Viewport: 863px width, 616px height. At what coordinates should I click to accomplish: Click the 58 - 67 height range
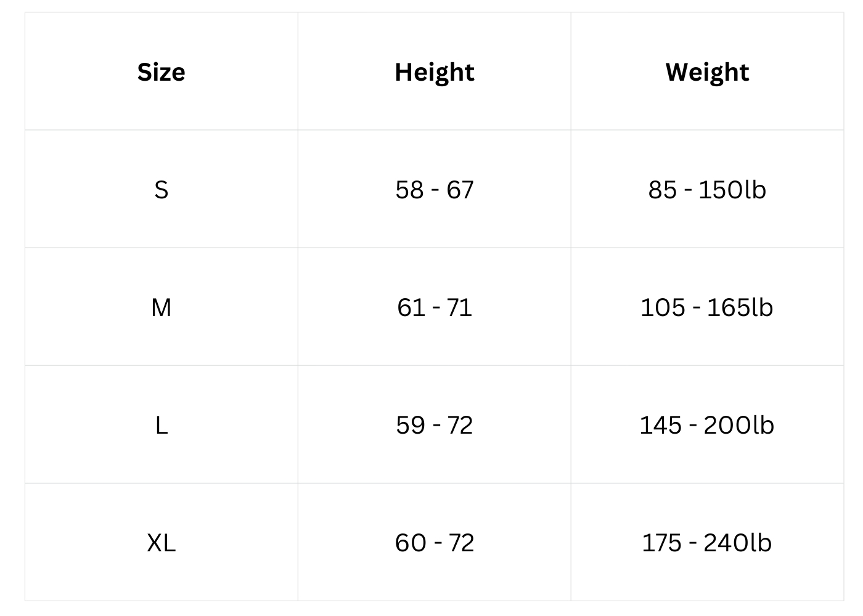coord(435,190)
